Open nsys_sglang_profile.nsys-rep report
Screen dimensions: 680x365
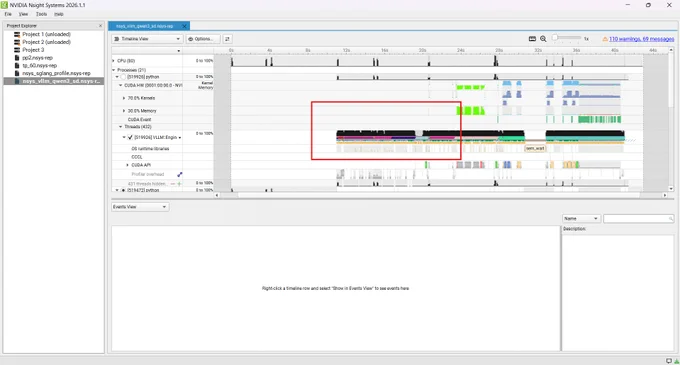tap(56, 73)
